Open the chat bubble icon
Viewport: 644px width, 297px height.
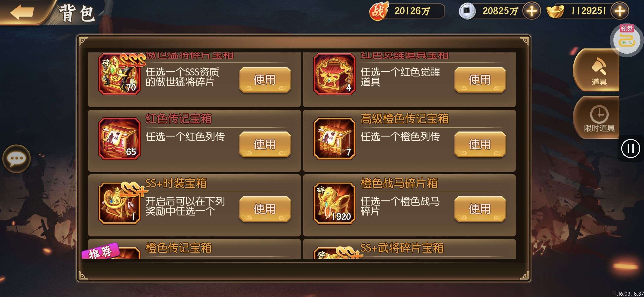[x=16, y=159]
